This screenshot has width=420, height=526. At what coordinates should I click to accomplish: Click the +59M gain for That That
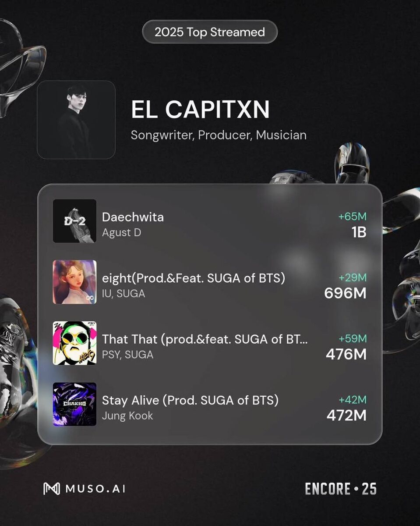point(353,339)
